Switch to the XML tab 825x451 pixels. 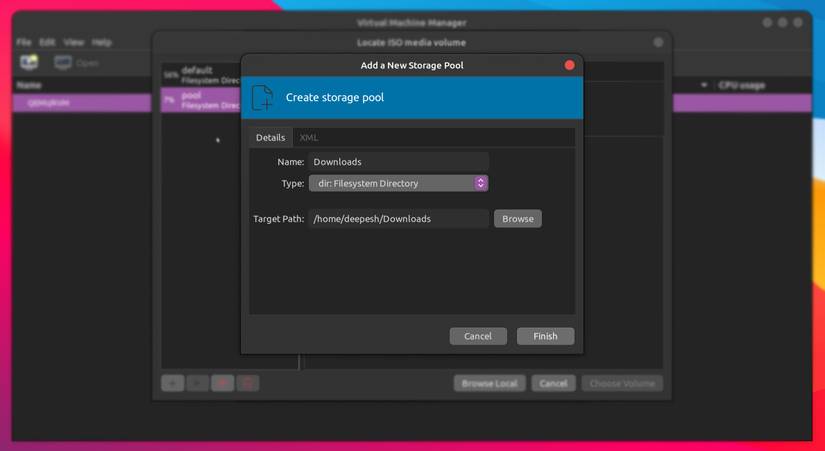tap(309, 138)
